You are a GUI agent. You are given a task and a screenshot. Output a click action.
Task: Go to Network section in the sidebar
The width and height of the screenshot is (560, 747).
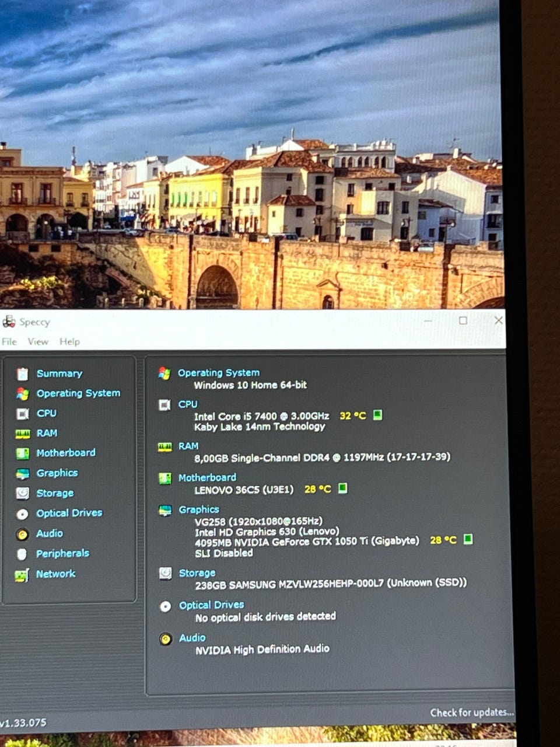click(56, 574)
